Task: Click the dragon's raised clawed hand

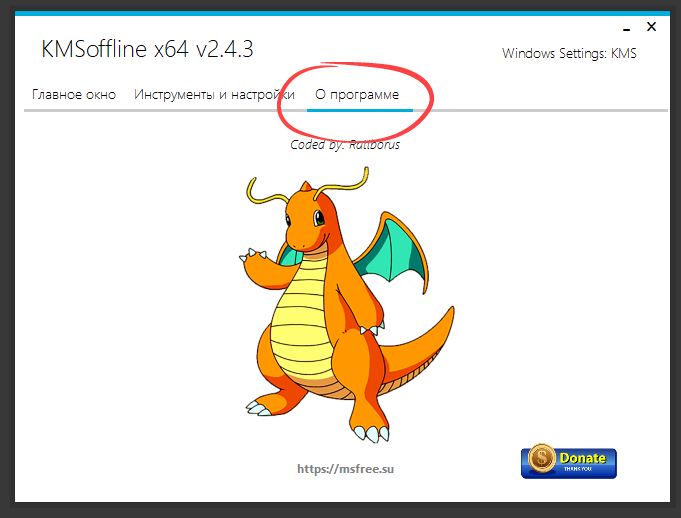Action: [x=254, y=260]
